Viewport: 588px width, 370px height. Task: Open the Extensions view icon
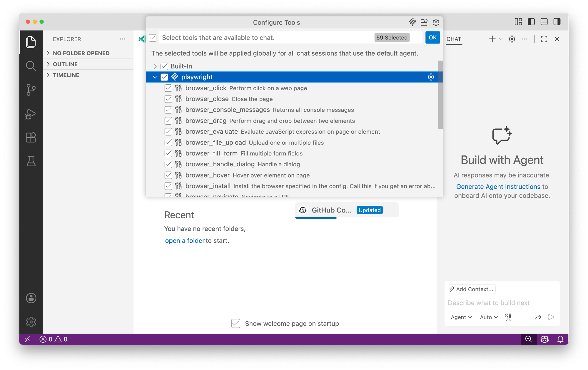(31, 137)
